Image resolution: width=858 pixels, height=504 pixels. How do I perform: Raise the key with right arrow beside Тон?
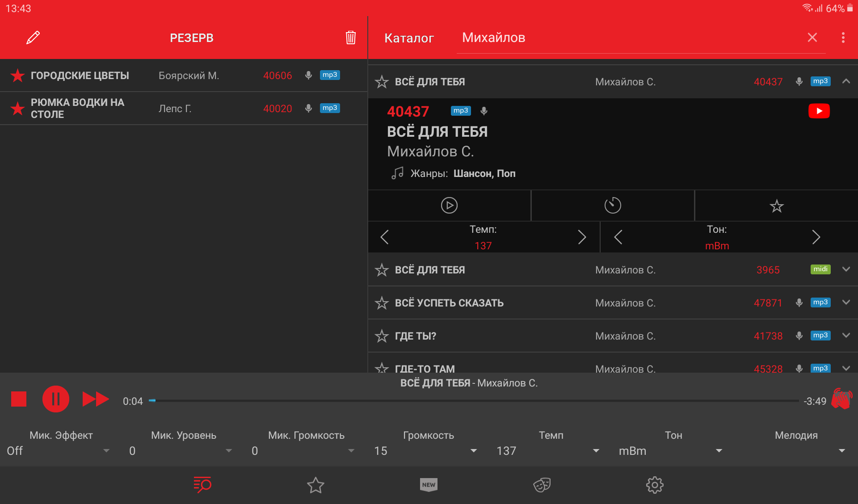[x=816, y=237]
